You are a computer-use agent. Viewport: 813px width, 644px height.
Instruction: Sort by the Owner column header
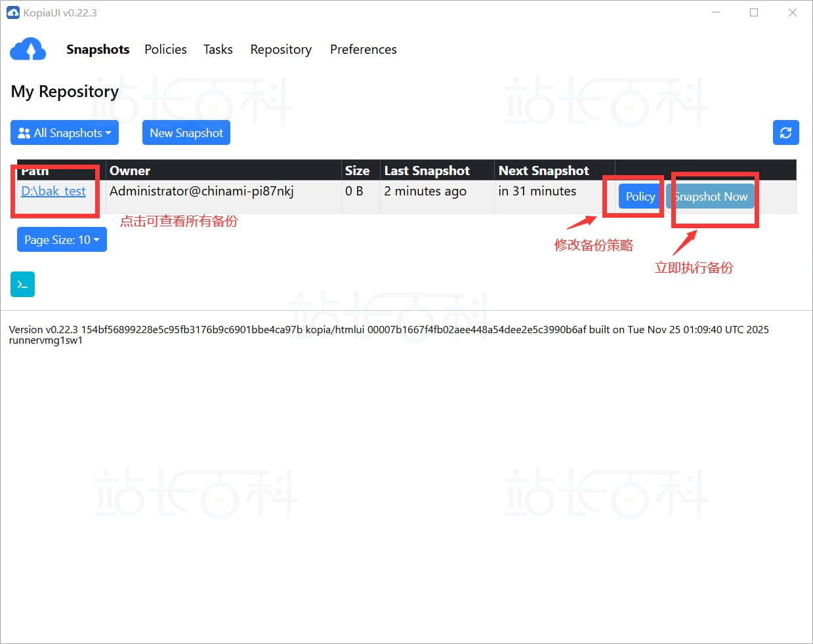[x=130, y=171]
